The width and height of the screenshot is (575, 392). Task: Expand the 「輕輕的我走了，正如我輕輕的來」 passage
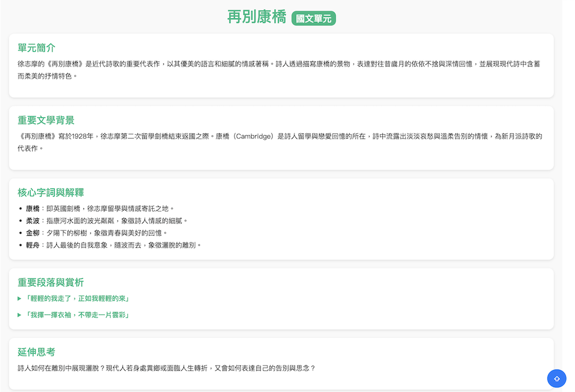(78, 299)
